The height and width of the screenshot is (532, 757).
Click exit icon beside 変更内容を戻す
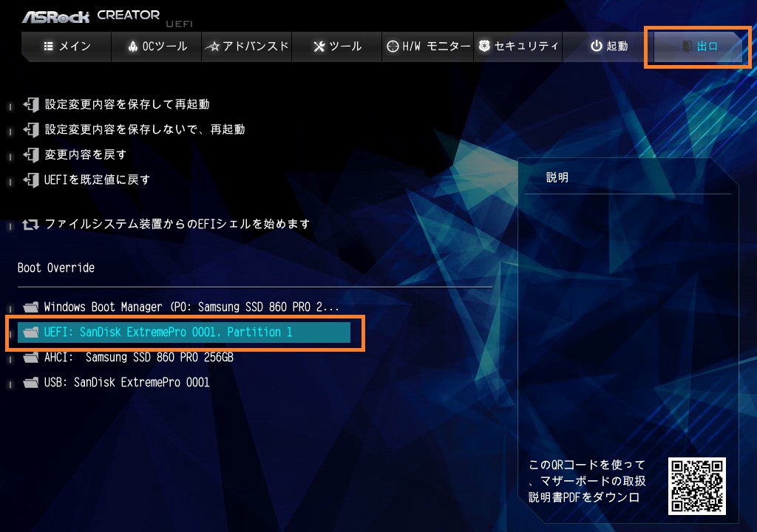pyautogui.click(x=31, y=154)
